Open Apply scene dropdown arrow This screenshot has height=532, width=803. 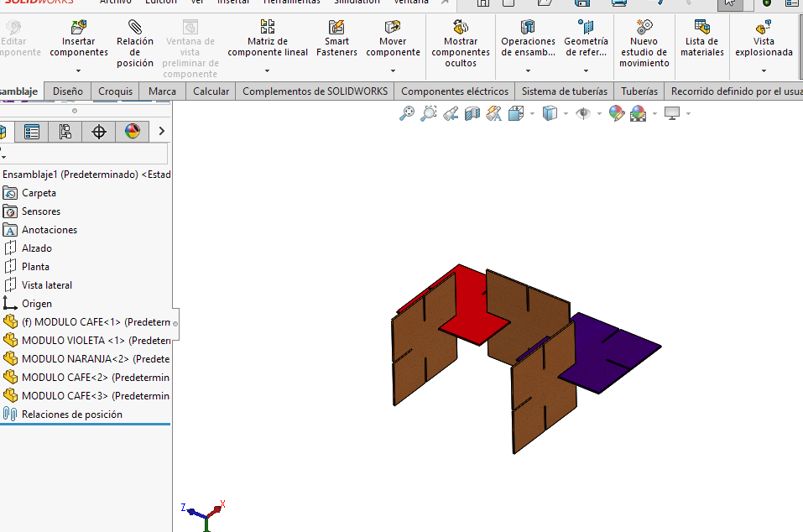coord(654,113)
